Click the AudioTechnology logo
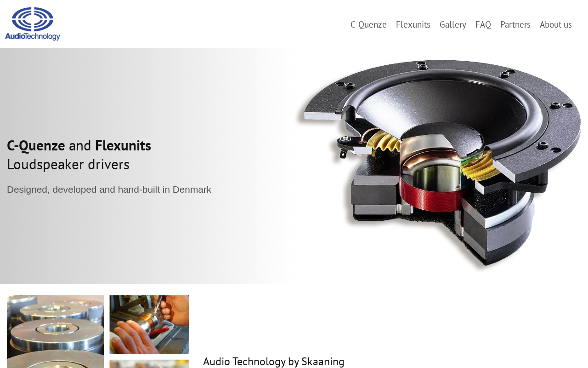This screenshot has height=368, width=588. [x=33, y=24]
